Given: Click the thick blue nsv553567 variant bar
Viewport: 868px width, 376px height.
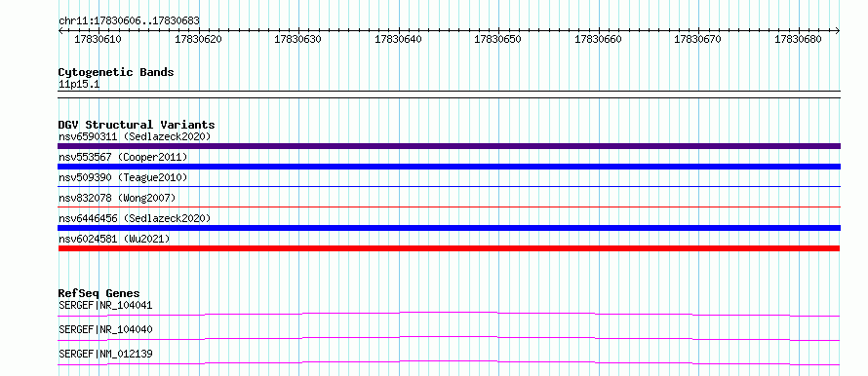Looking at the screenshot, I should (x=449, y=167).
